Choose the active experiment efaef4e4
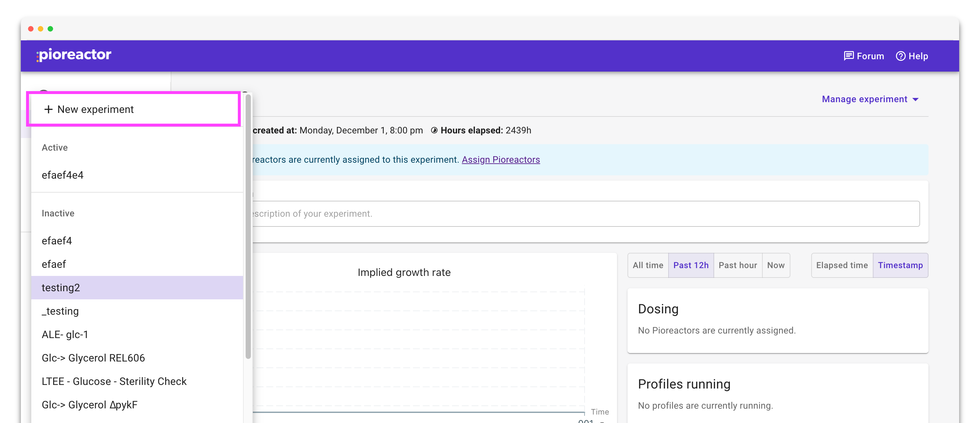 (x=63, y=175)
